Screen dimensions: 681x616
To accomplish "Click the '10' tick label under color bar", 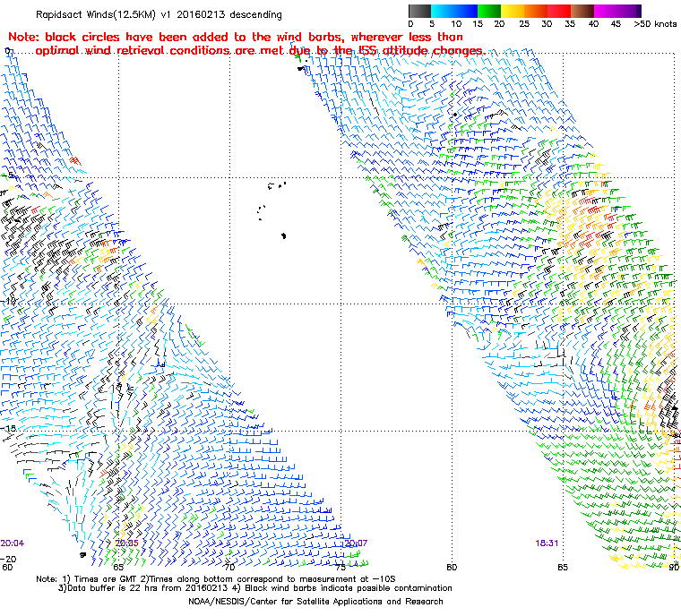I will pos(456,24).
